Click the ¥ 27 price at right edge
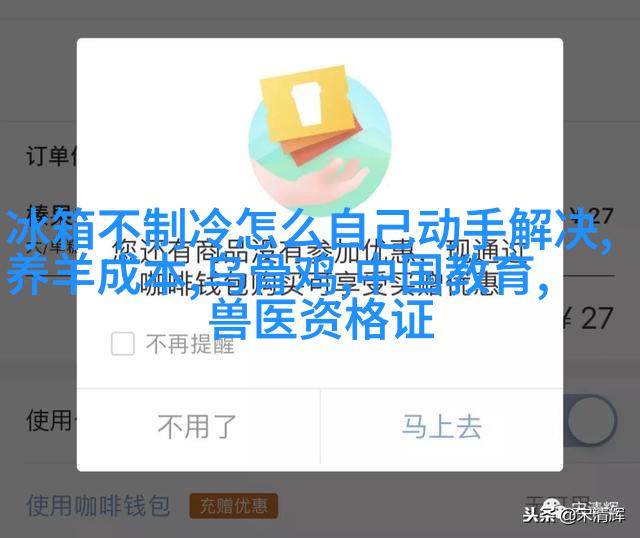The height and width of the screenshot is (538, 640). tap(588, 318)
